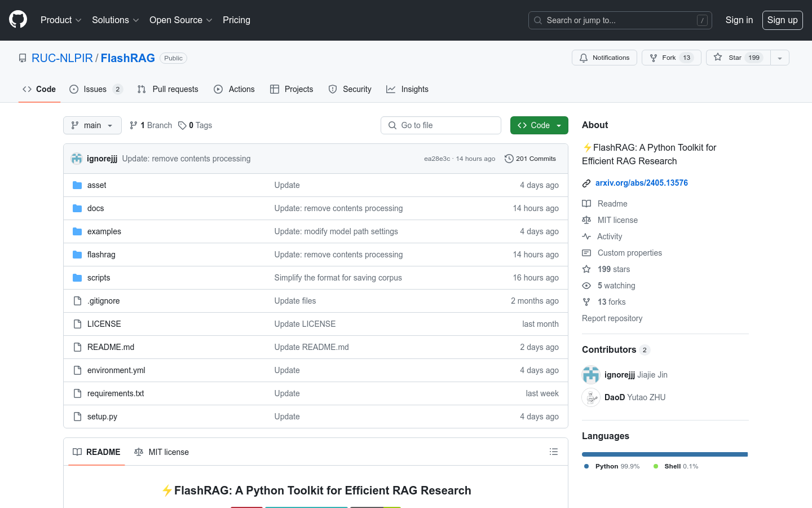Open the ea28e3c commit hash
Viewport: 812px width, 508px height.
[x=437, y=159]
